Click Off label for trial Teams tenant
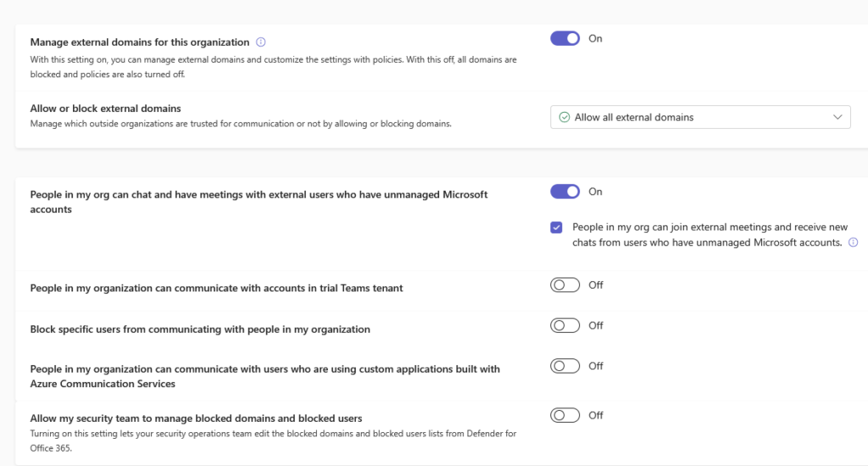The width and height of the screenshot is (868, 466). [596, 285]
